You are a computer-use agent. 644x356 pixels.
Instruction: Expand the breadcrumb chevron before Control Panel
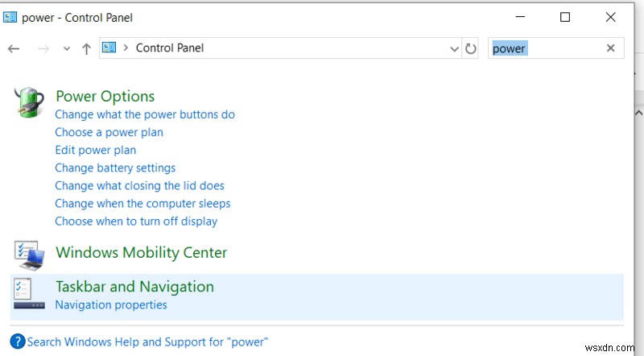pyautogui.click(x=125, y=48)
